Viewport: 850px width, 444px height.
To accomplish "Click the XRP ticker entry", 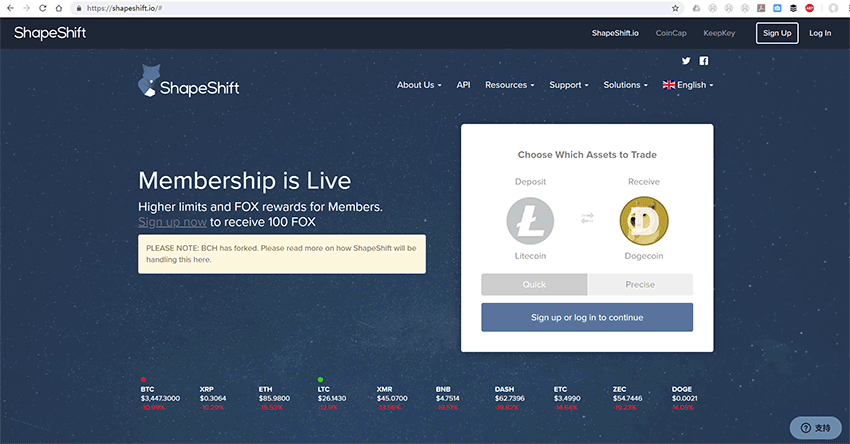I will click(x=213, y=398).
